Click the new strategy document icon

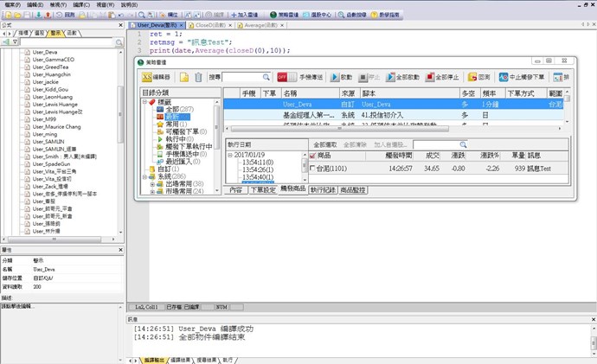184,77
